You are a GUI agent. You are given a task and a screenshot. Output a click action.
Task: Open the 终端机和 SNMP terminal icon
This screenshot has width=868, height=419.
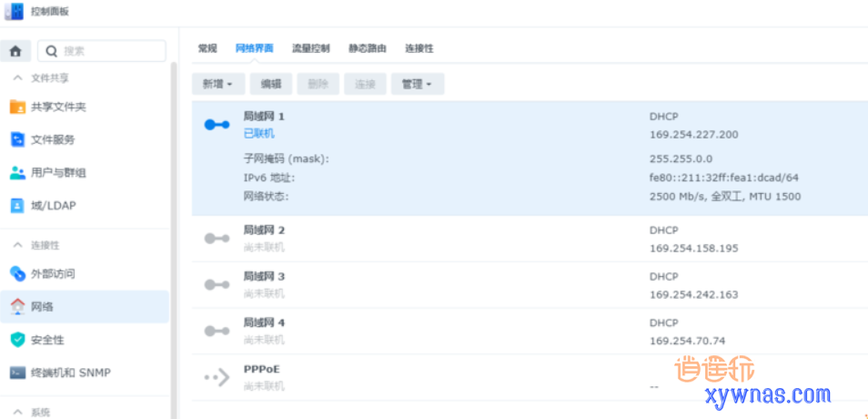[x=17, y=373]
